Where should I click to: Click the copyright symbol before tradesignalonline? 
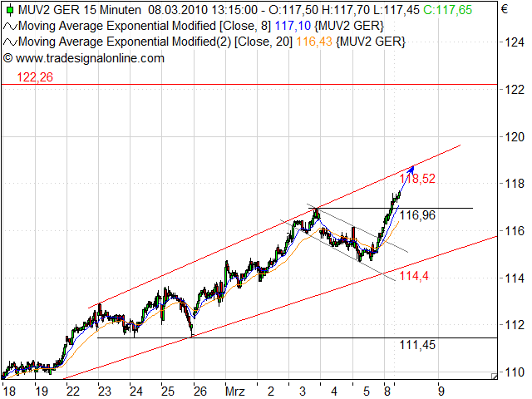(7, 57)
